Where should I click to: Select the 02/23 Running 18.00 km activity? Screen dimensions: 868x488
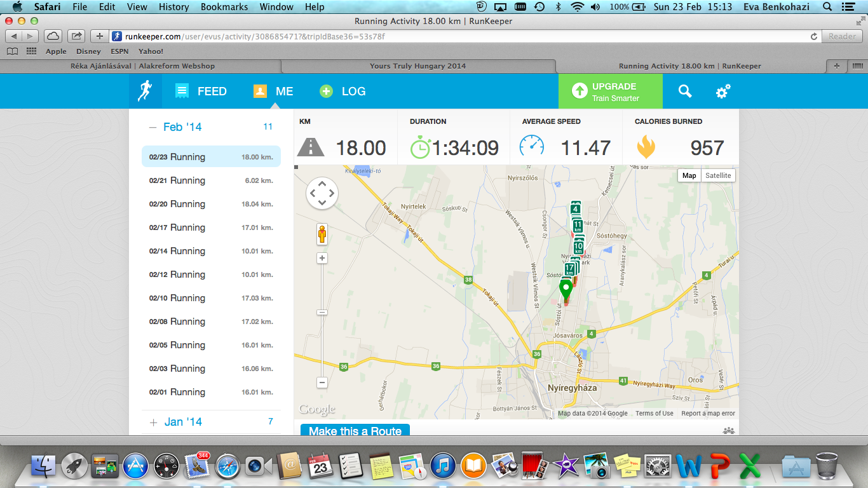click(x=211, y=157)
